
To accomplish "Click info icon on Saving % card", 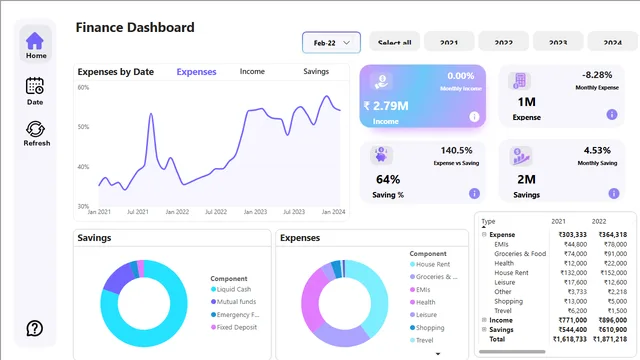I will point(474,193).
